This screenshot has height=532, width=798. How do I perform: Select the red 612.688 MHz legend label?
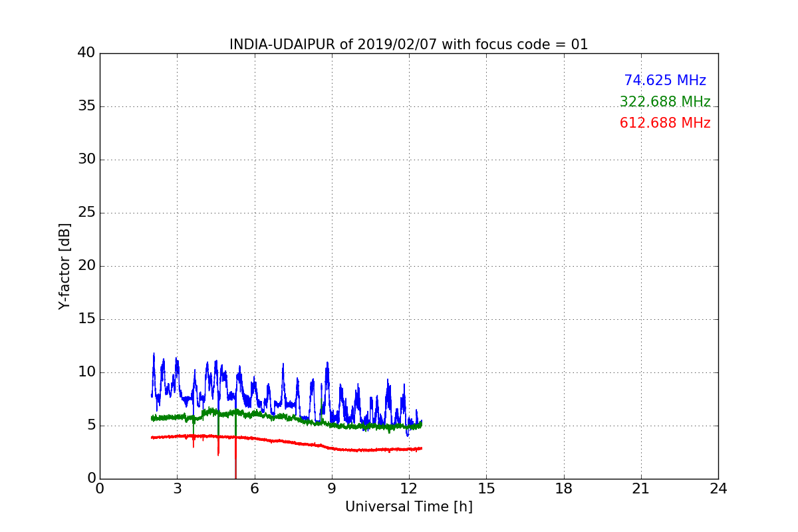click(x=665, y=123)
